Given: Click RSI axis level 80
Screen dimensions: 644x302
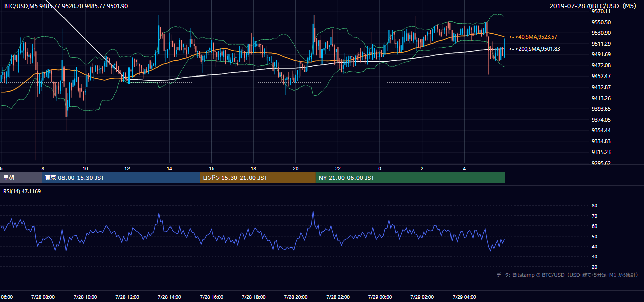Looking at the screenshot, I should tap(594, 206).
